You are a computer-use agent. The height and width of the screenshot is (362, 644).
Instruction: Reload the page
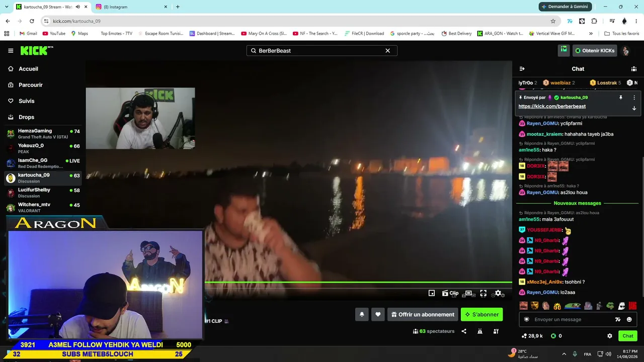tap(32, 21)
